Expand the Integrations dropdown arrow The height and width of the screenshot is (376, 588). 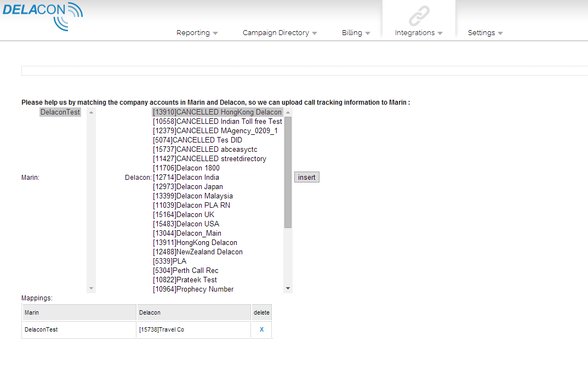pos(440,33)
